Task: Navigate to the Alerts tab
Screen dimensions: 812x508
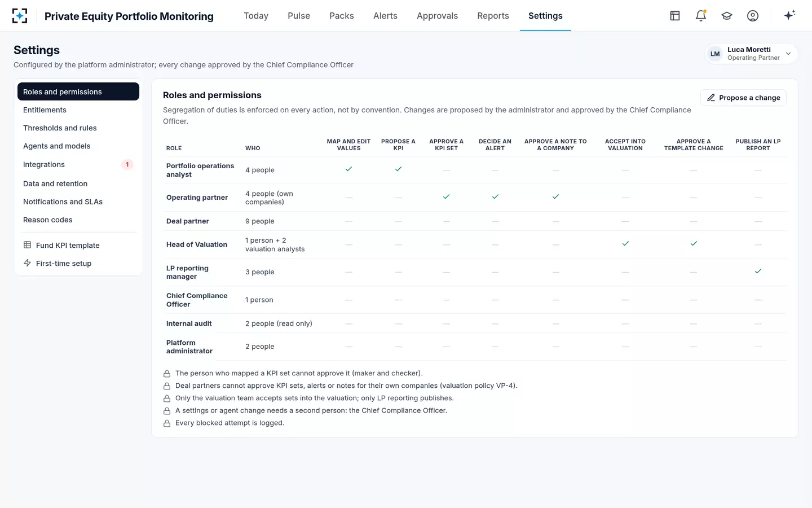Action: [385, 16]
